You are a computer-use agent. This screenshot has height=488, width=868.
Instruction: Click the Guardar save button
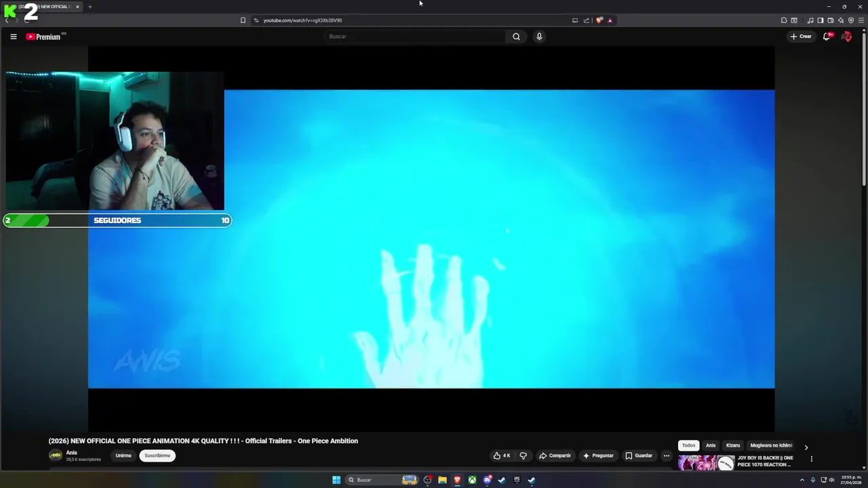(639, 455)
